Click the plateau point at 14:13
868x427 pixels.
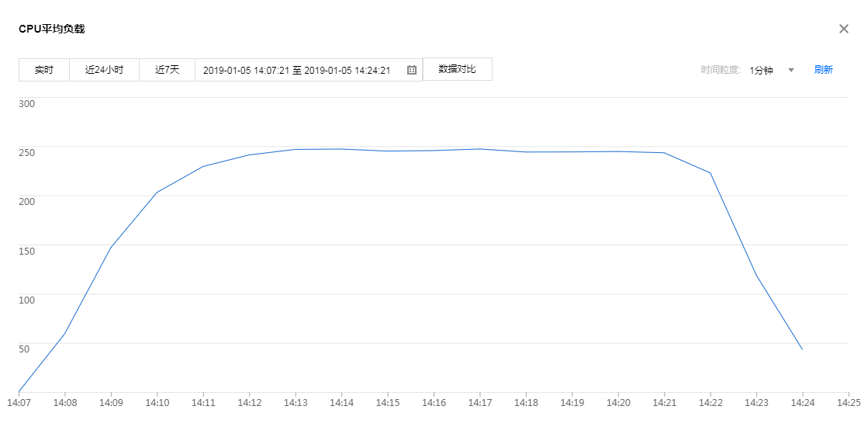click(x=296, y=149)
